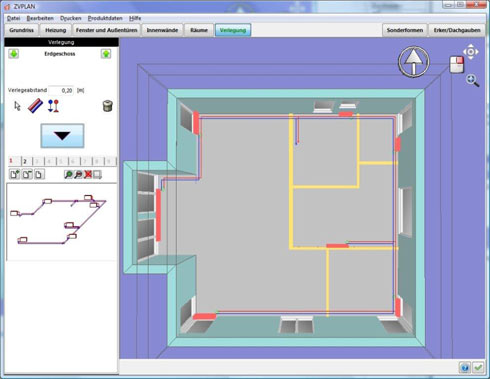Open the Erker/Dachgauben section
Screen dimensions: 490x379
click(457, 30)
